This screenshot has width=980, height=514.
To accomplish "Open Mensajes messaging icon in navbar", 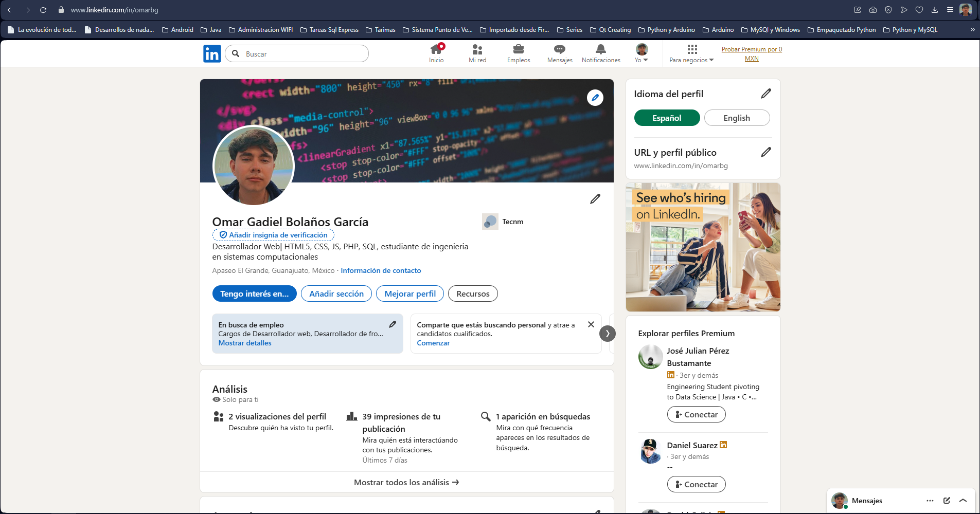I will point(560,53).
